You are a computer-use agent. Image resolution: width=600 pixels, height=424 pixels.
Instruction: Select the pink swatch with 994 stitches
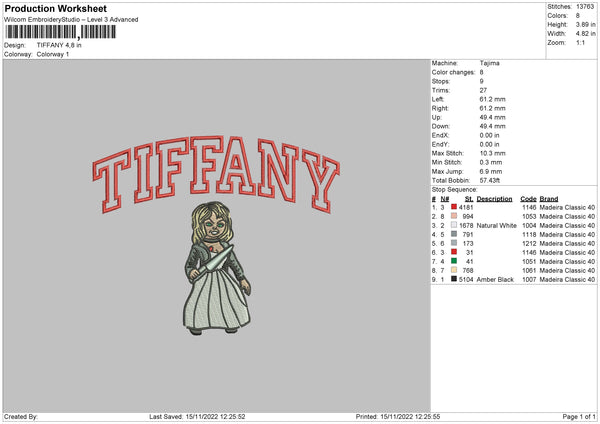(455, 216)
